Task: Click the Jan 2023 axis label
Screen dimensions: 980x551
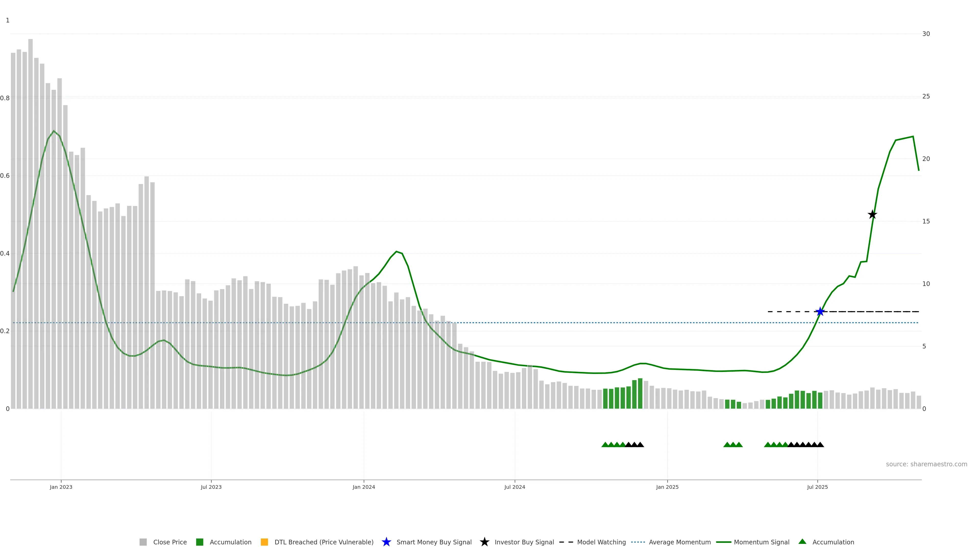Action: [x=61, y=487]
